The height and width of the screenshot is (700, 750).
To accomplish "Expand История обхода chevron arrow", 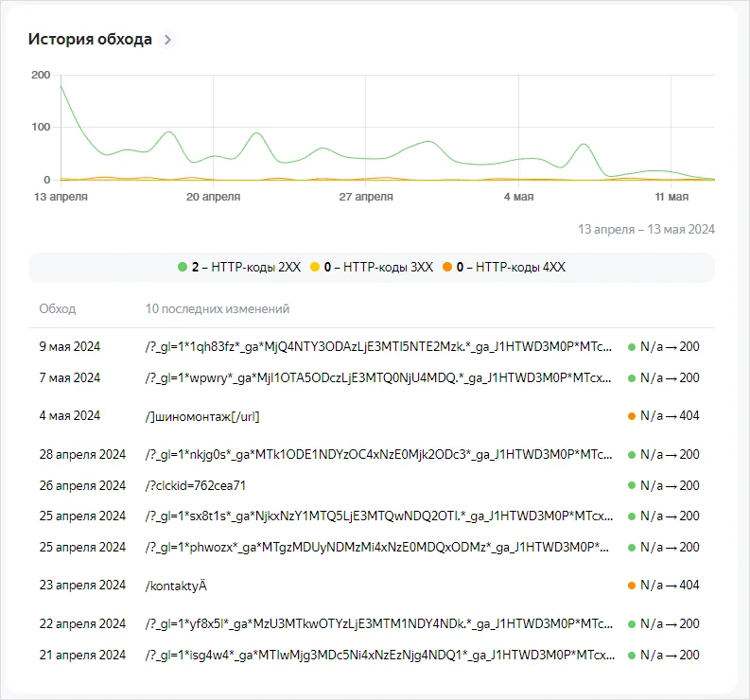I will click(168, 40).
